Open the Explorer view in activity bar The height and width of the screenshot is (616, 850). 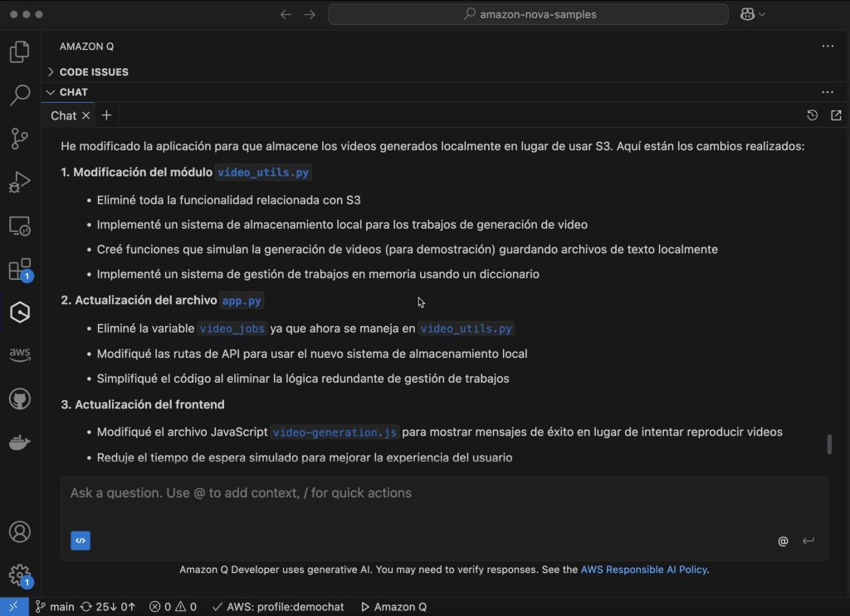pyautogui.click(x=20, y=52)
